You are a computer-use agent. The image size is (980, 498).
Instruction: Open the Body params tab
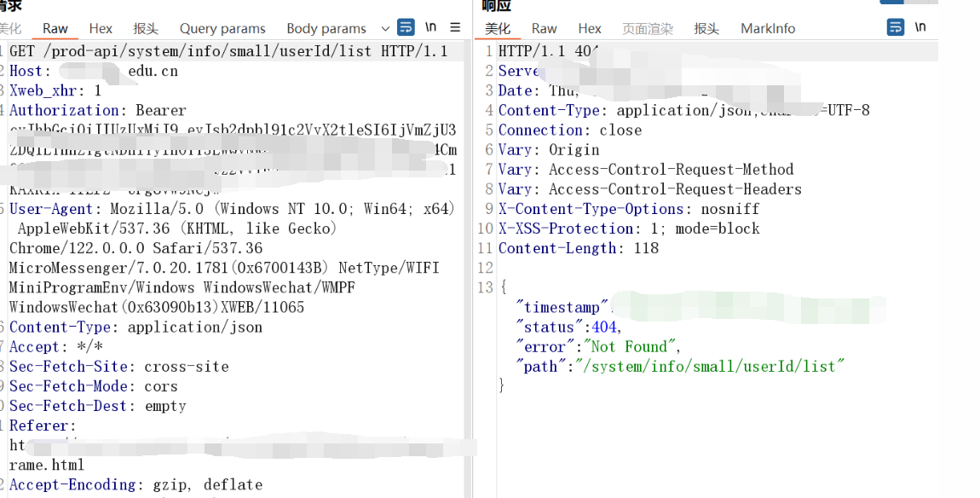click(326, 28)
